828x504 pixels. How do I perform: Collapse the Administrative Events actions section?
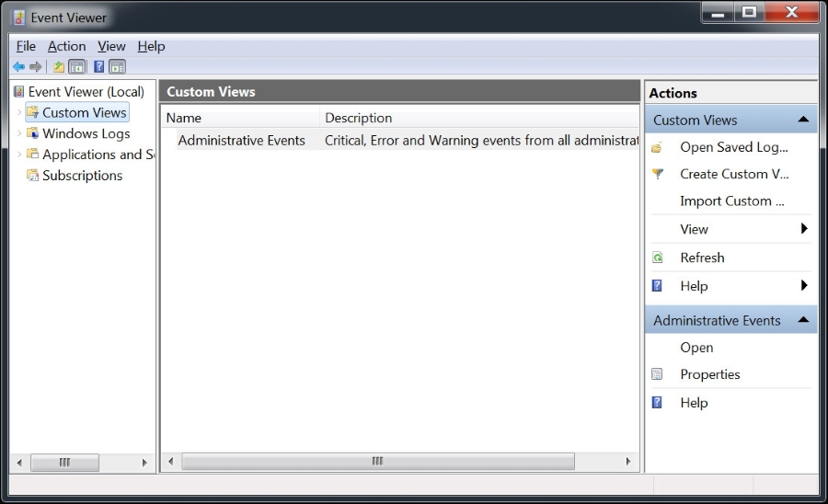coord(803,319)
